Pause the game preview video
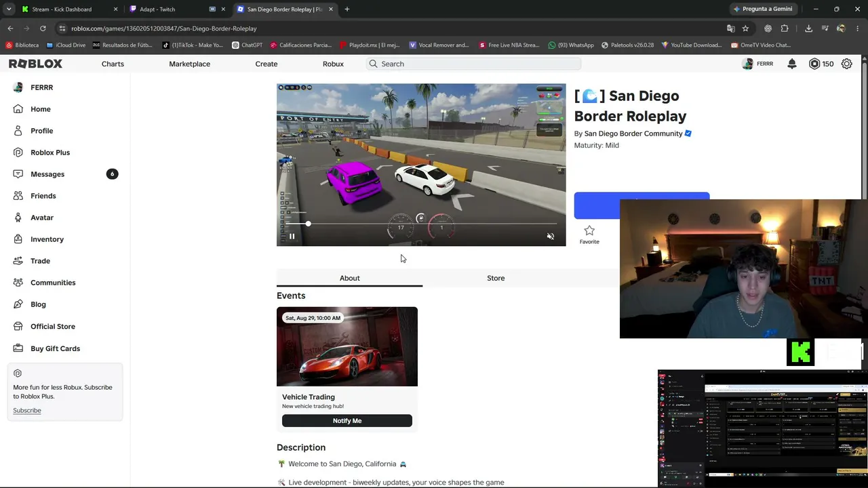This screenshot has height=488, width=868. (x=292, y=237)
